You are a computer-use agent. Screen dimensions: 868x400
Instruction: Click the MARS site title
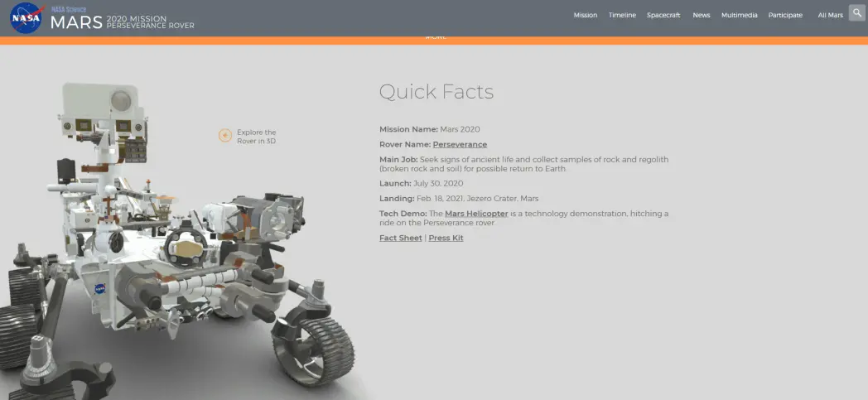[76, 22]
